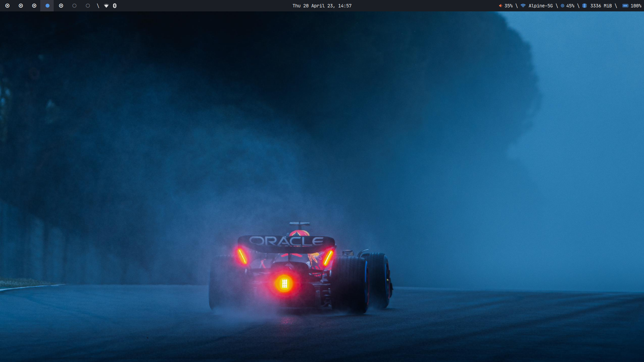Click the 100% battery percentage text
644x362 pixels.
click(x=636, y=6)
